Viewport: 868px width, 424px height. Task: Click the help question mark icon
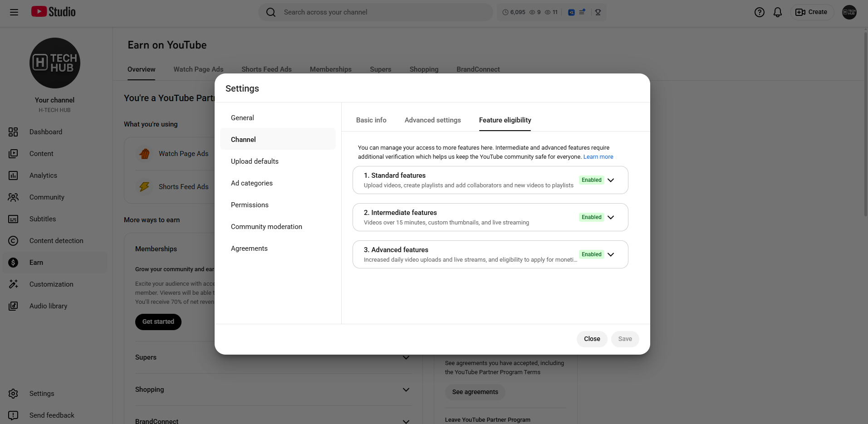(x=759, y=12)
